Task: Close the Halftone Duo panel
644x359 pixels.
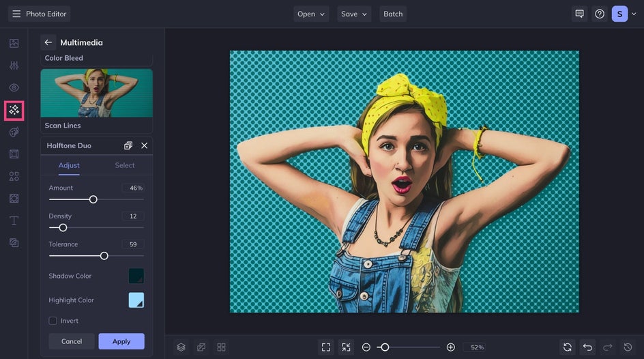Action: (x=144, y=145)
